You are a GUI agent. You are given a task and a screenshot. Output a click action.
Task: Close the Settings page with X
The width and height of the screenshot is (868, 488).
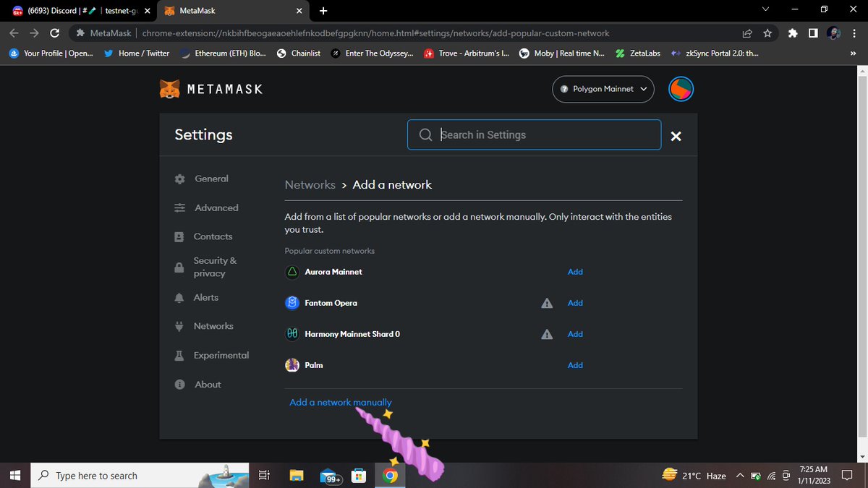(x=676, y=136)
